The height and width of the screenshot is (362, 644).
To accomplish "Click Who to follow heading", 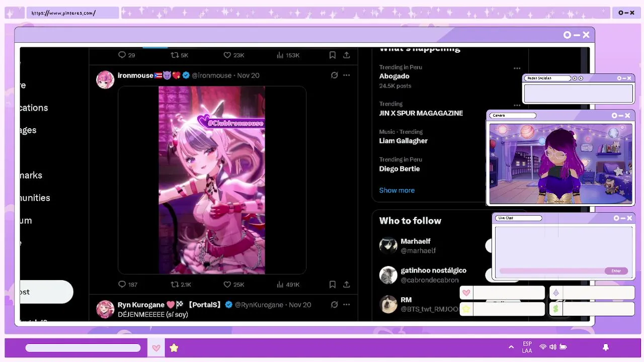I will click(410, 221).
